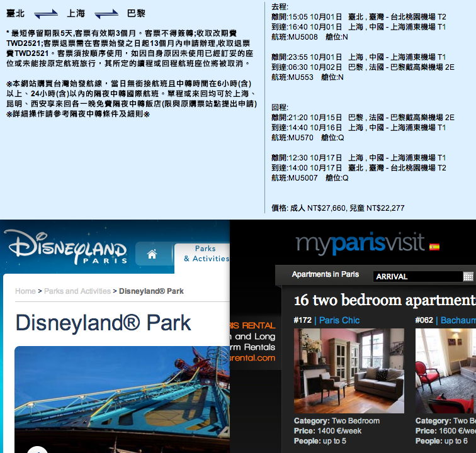This screenshot has width=476, height=453.
Task: Click the 巴黎 destination label in route header
Action: click(136, 13)
